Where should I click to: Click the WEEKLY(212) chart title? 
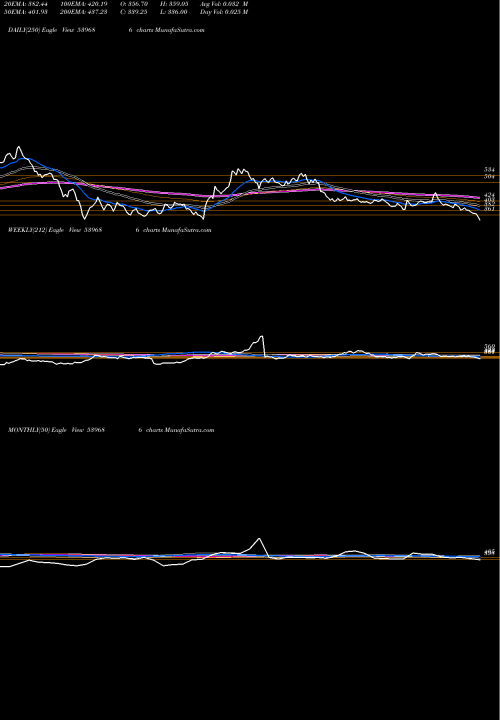[x=55, y=230]
